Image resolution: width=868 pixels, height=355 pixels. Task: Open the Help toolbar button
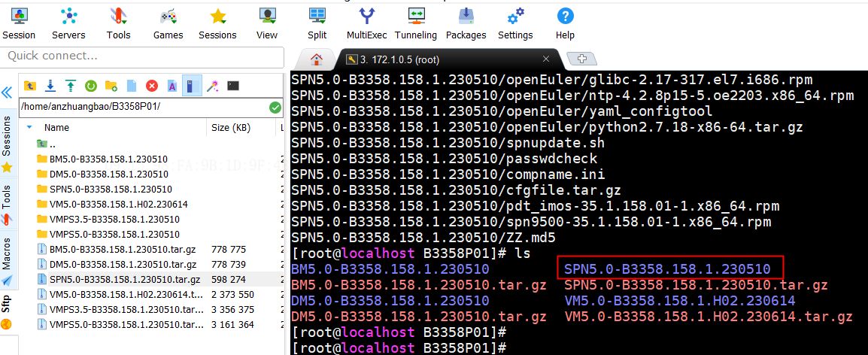(565, 24)
